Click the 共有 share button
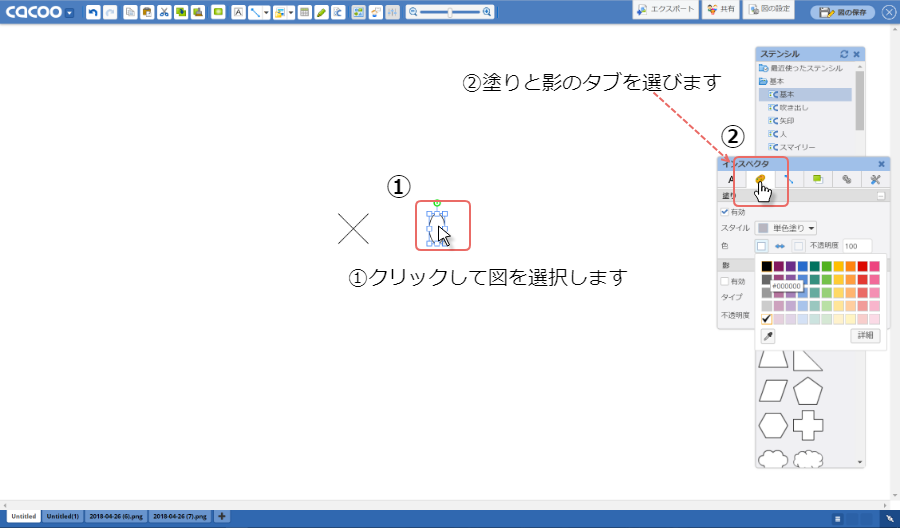The width and height of the screenshot is (901, 528). click(721, 10)
